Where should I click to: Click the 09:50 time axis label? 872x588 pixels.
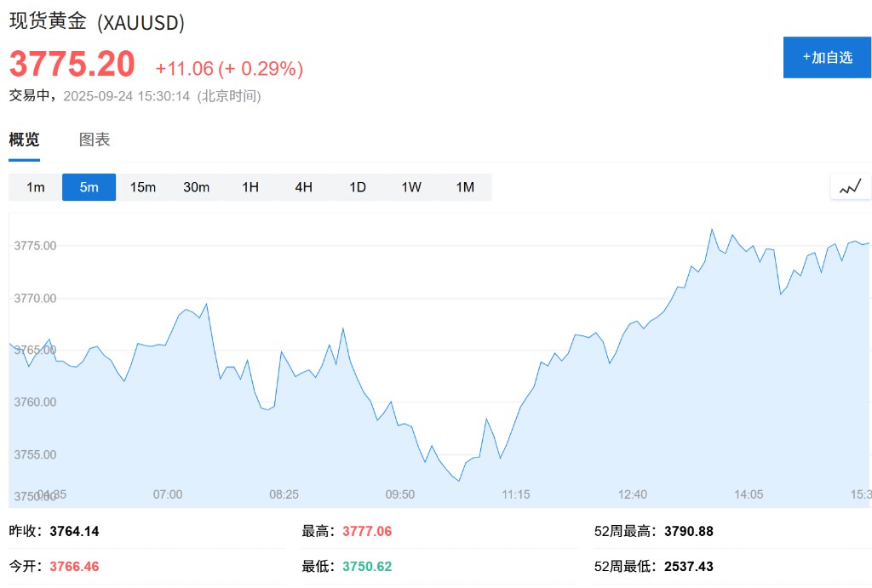coord(400,494)
